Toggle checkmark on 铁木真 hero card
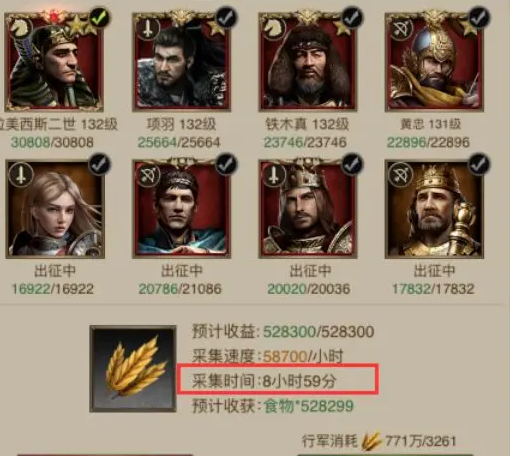 [x=352, y=17]
